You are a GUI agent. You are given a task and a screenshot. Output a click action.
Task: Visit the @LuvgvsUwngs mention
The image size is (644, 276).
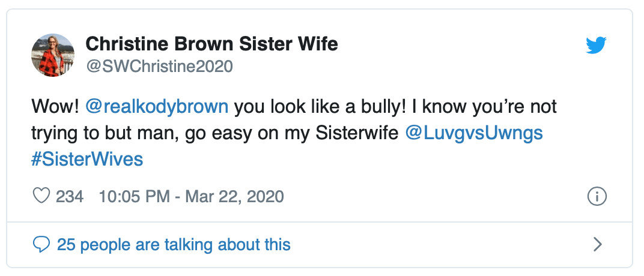click(x=474, y=133)
